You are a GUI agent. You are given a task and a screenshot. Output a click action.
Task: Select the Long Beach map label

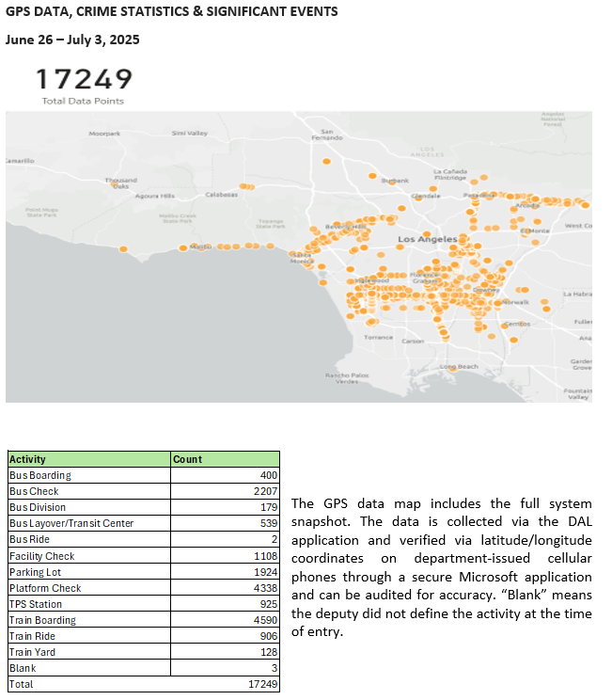[460, 366]
